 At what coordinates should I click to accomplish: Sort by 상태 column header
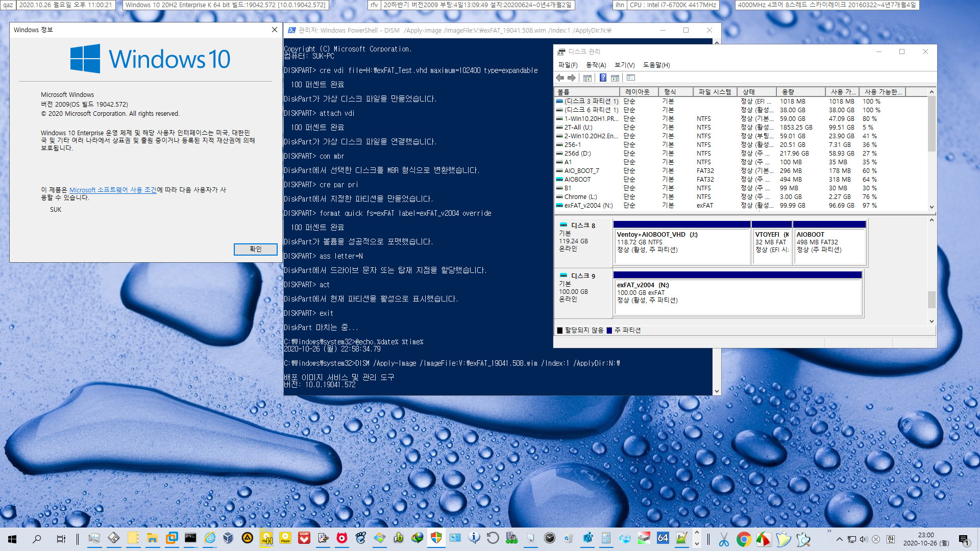[756, 92]
